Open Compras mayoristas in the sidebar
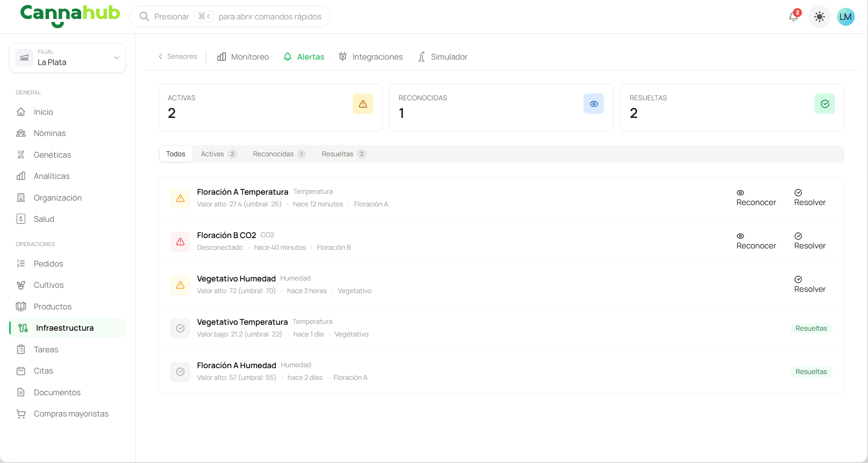868x463 pixels. pos(67,414)
